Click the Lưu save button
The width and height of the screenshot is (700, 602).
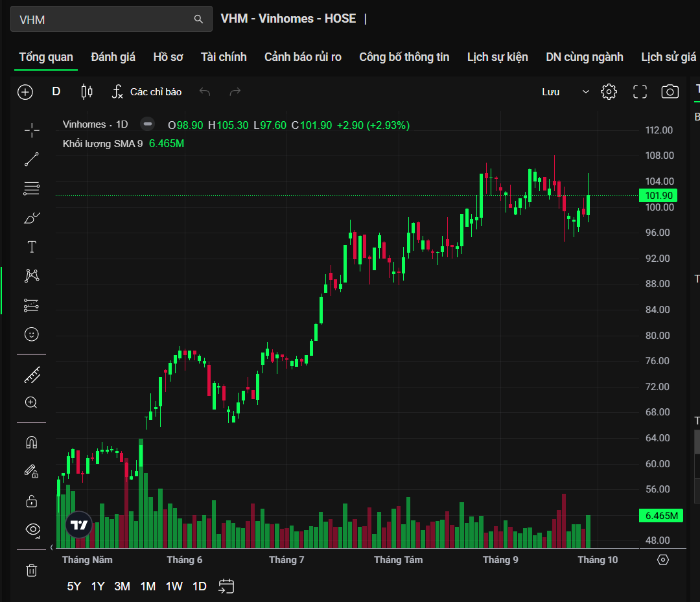click(550, 92)
